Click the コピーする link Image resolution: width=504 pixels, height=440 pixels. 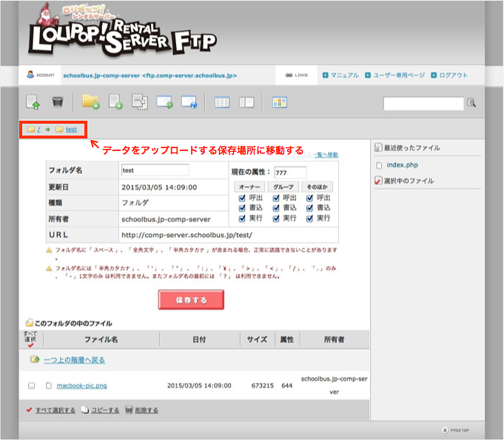click(105, 410)
